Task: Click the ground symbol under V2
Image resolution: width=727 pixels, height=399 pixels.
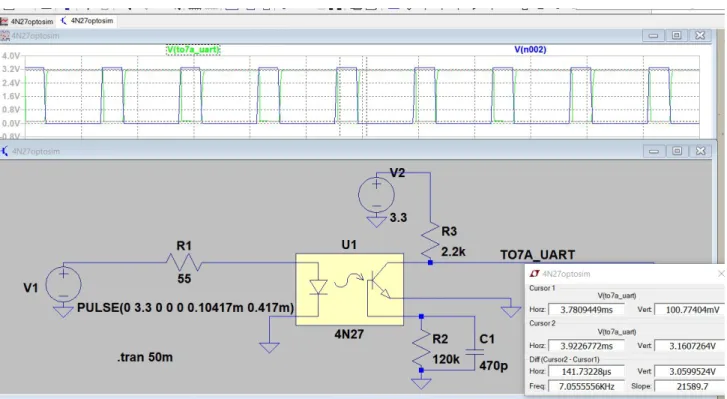Action: [x=376, y=221]
